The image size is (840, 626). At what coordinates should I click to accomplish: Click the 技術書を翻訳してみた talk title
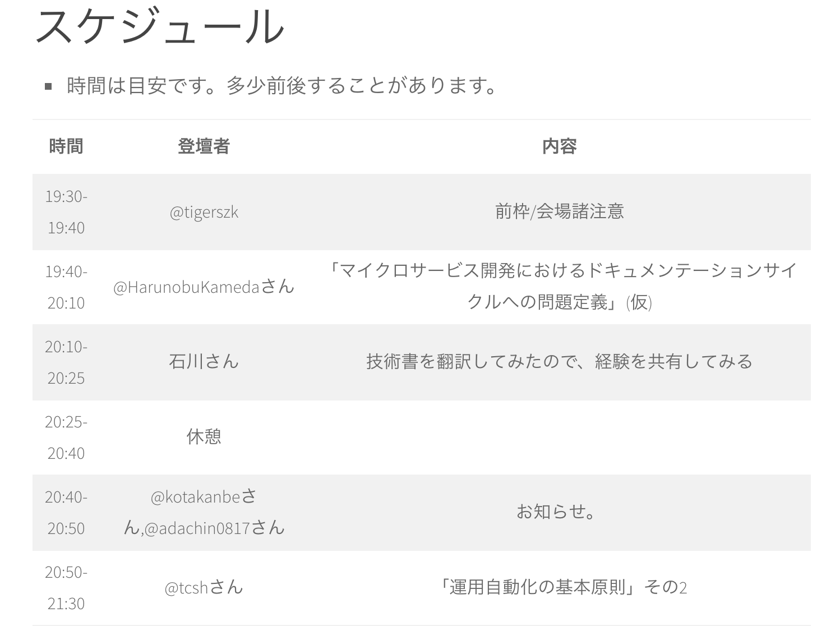pos(559,362)
